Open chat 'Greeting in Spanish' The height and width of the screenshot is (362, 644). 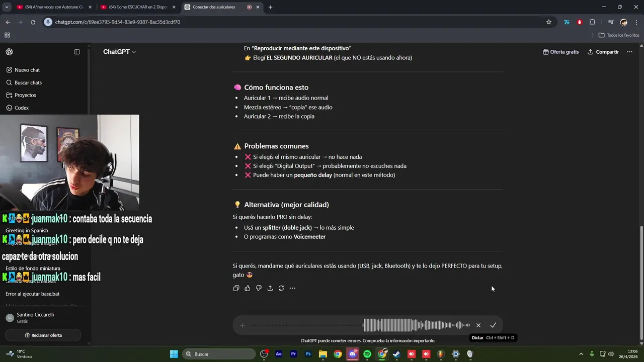pos(27,231)
